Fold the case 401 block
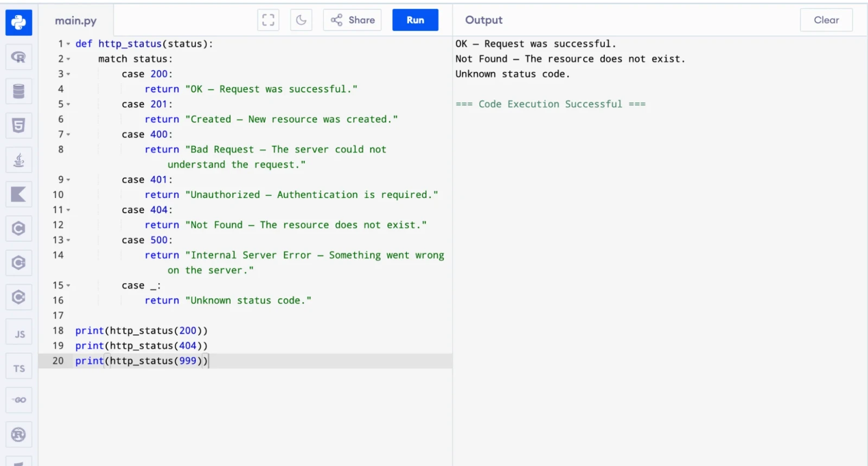Viewport: 868px width, 466px height. tap(68, 180)
